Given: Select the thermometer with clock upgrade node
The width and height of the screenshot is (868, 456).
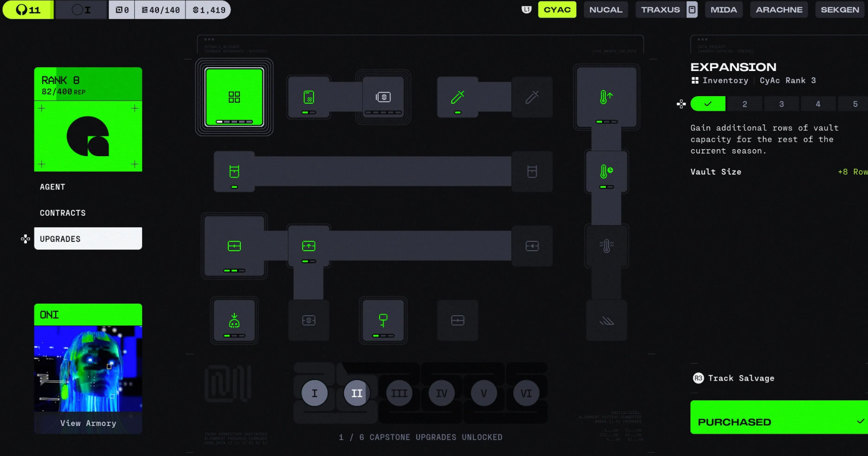Looking at the screenshot, I should (x=606, y=172).
